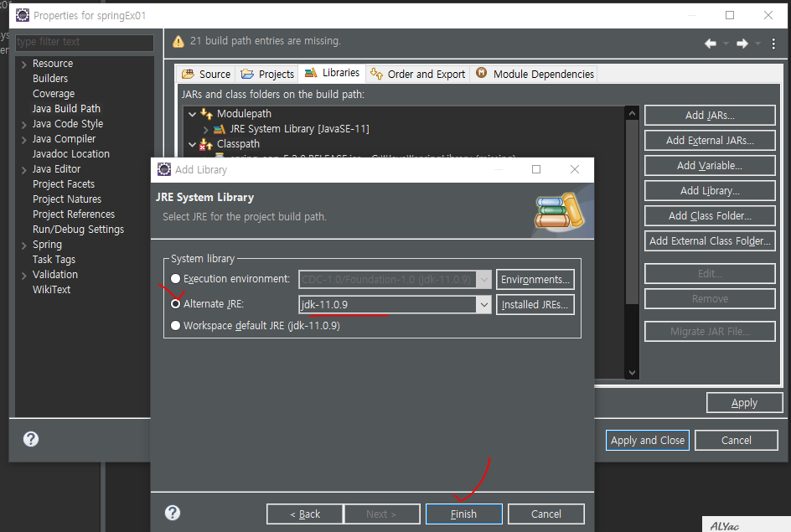
Task: Click the build path warning icon
Action: (178, 41)
